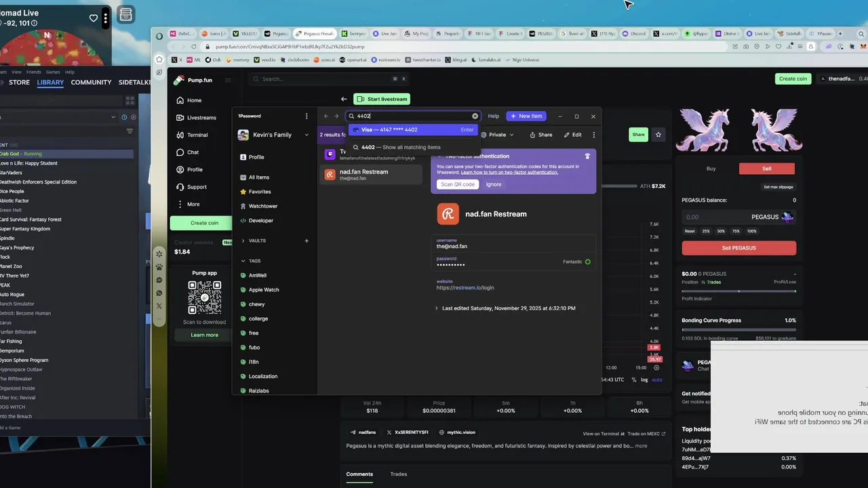Add a new vault with plus icon
Screen dimensions: 868x488
[307, 241]
